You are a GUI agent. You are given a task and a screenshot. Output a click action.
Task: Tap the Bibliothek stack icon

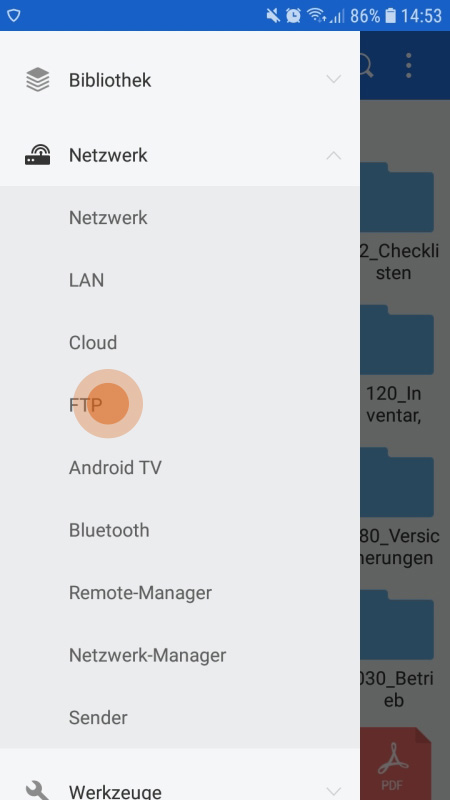(x=38, y=80)
